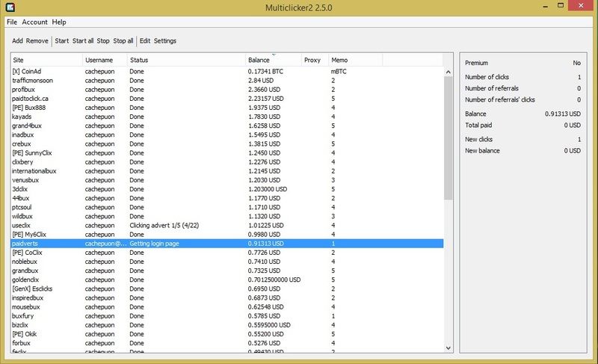
Task: Click Start all in the toolbar
Action: 83,41
